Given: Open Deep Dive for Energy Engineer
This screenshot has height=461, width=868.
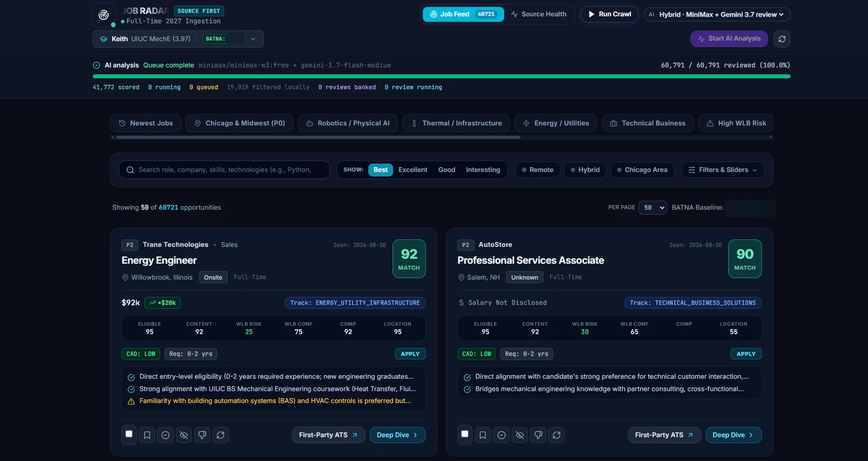Looking at the screenshot, I should click(x=398, y=435).
